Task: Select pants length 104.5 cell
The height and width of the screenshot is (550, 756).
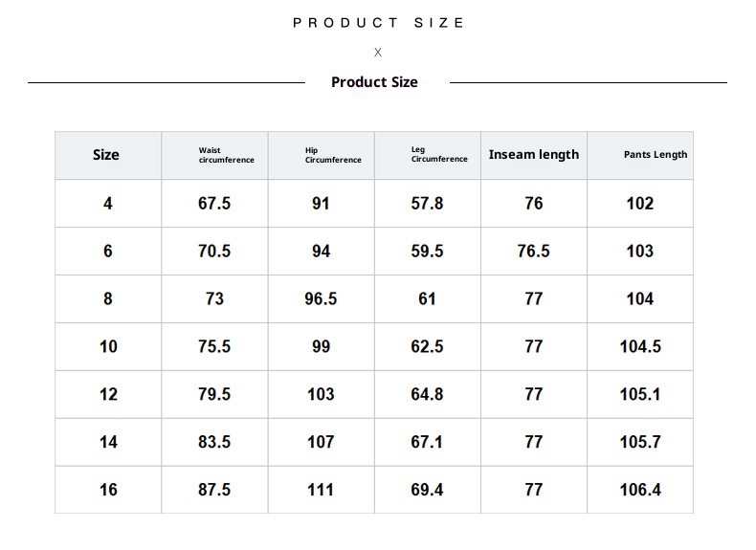Action: point(640,346)
